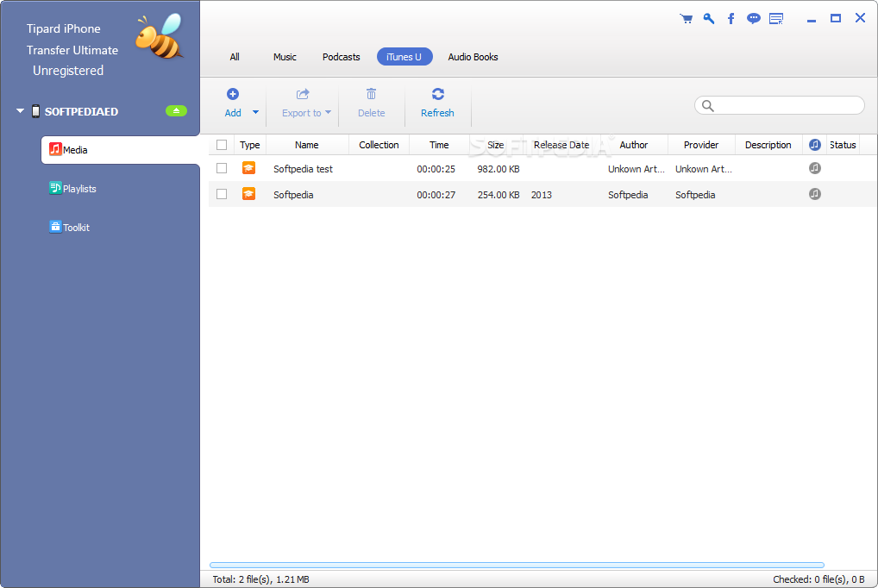Click the Delete trash icon
The image size is (878, 588).
pos(371,94)
